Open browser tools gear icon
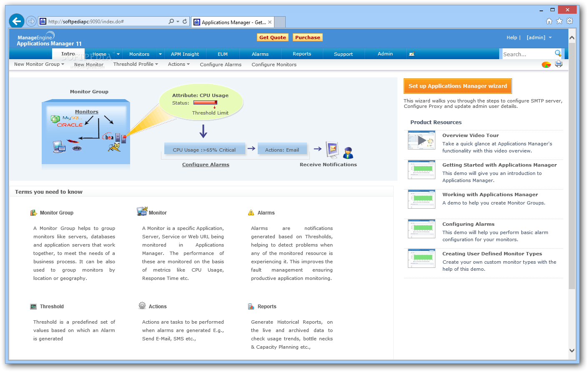This screenshot has width=588, height=372. pyautogui.click(x=570, y=21)
